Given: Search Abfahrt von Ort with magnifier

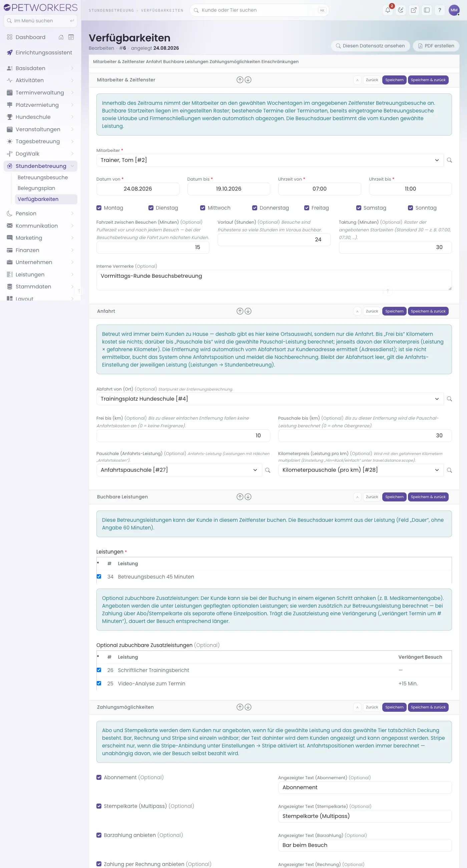Looking at the screenshot, I should tap(449, 399).
